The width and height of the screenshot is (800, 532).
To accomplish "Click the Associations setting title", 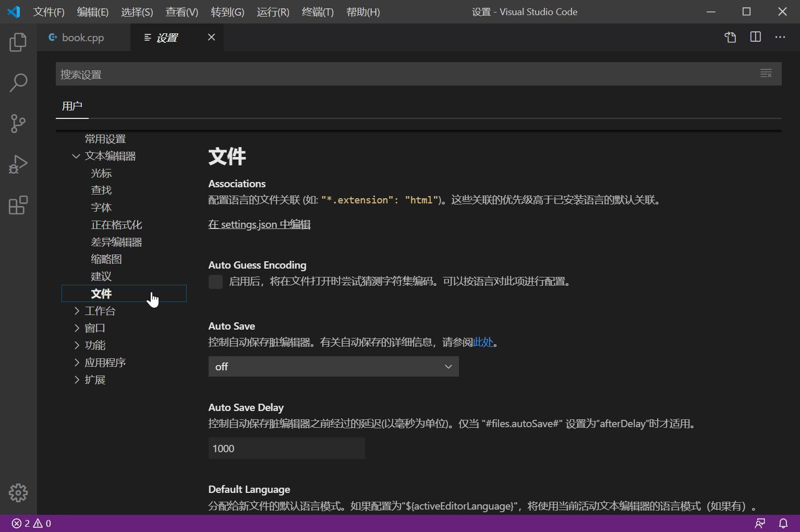I will 237,184.
